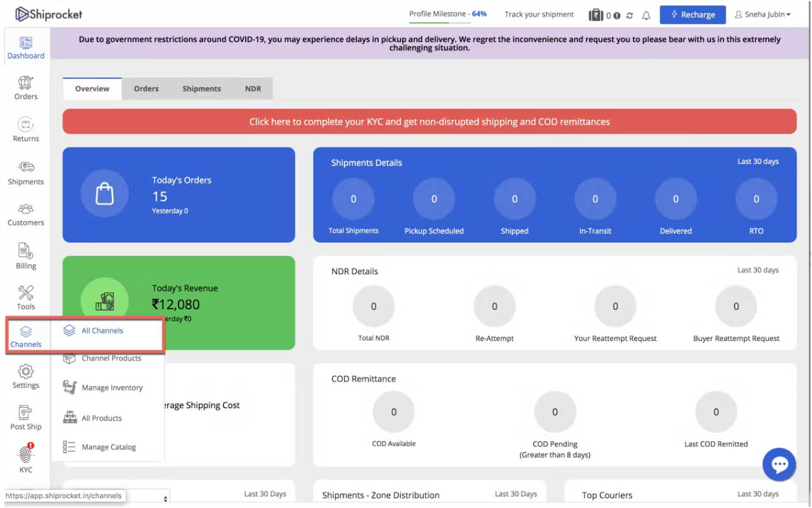Screen dimensions: 812x508
Task: Click the Pickup Scheduled count circle
Action: (x=434, y=199)
